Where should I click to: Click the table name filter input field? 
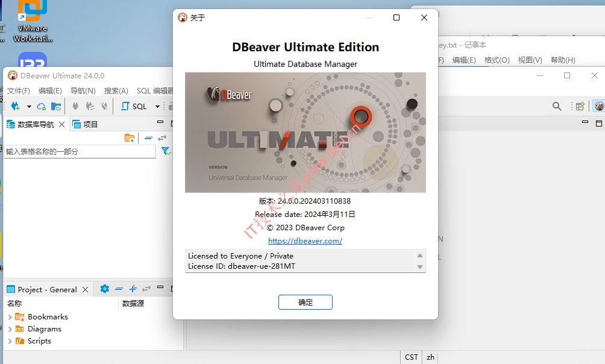click(80, 152)
